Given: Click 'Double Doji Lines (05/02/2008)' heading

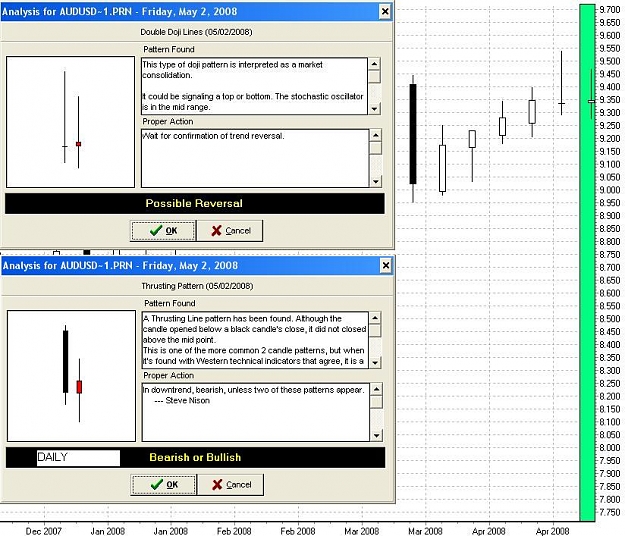Looking at the screenshot, I should pos(196,32).
